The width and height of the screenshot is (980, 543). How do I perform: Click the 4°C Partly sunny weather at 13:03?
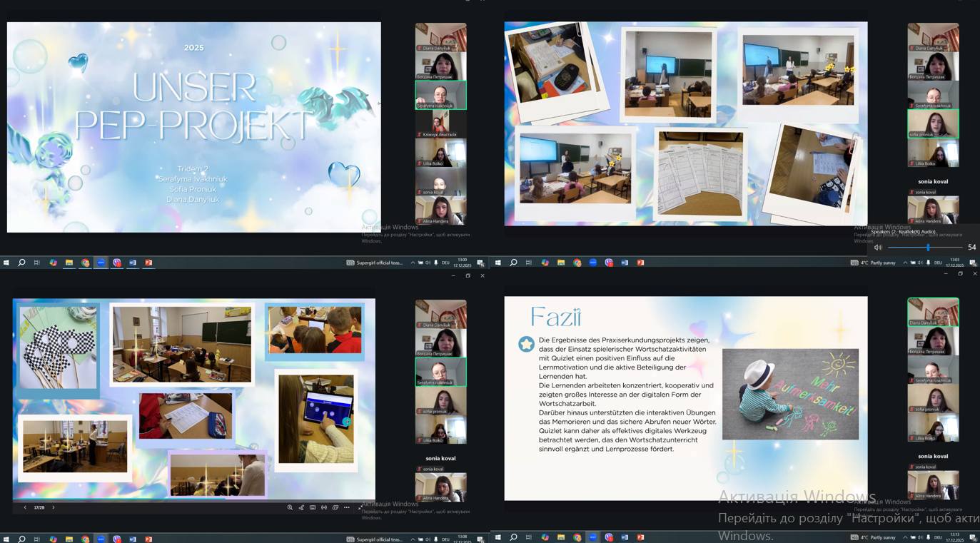pyautogui.click(x=874, y=263)
